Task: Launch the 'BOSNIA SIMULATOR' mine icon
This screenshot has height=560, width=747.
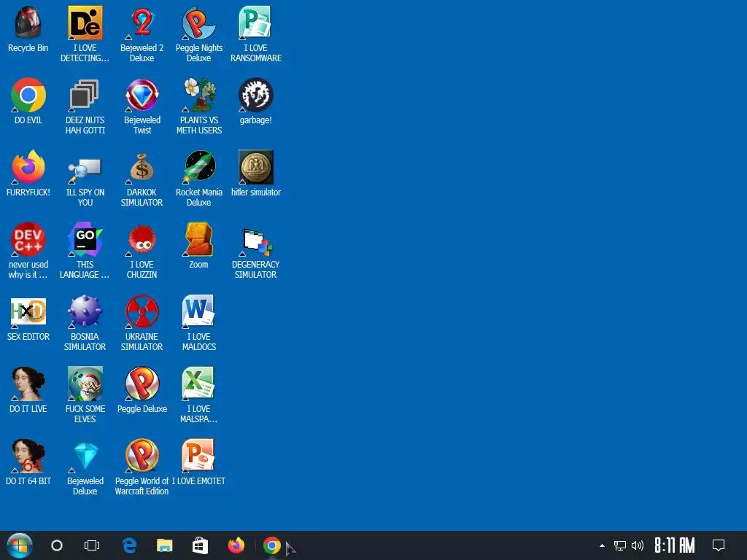Action: (85, 311)
